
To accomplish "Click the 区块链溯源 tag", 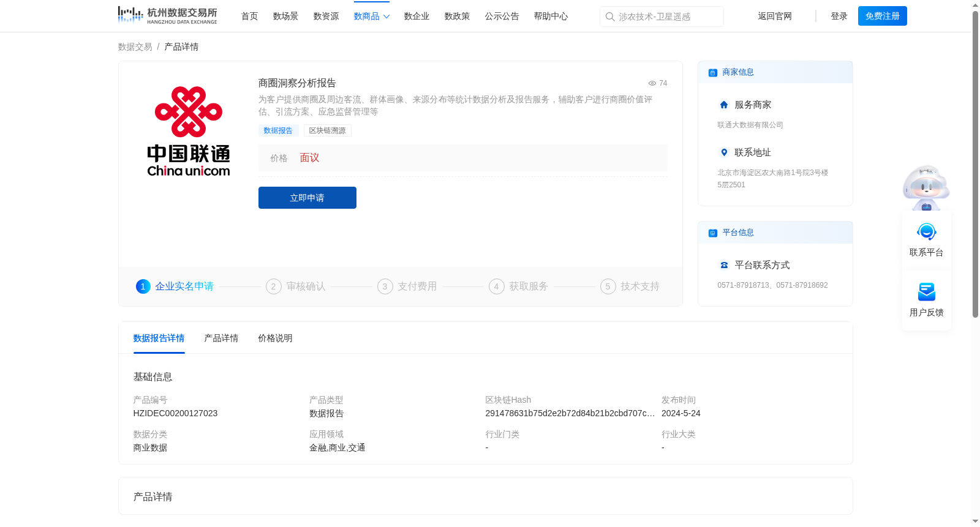I will coord(327,130).
